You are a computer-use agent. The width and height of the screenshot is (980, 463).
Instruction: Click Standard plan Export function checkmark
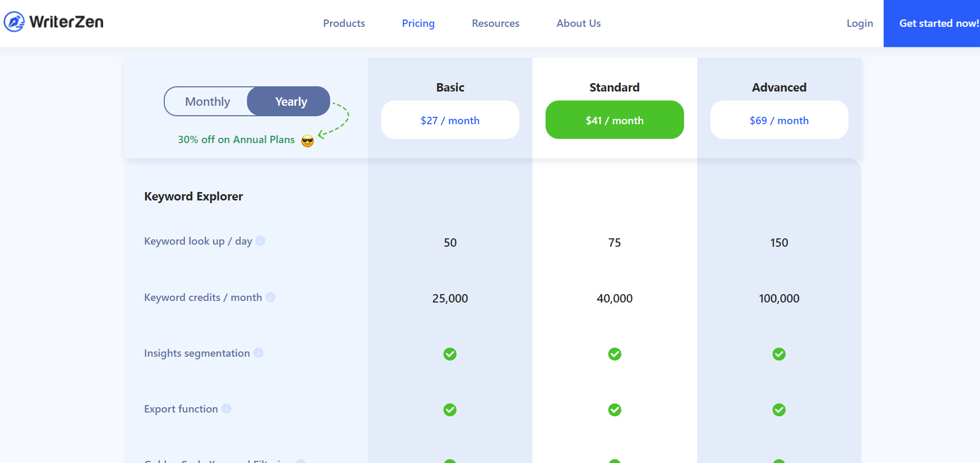(615, 410)
